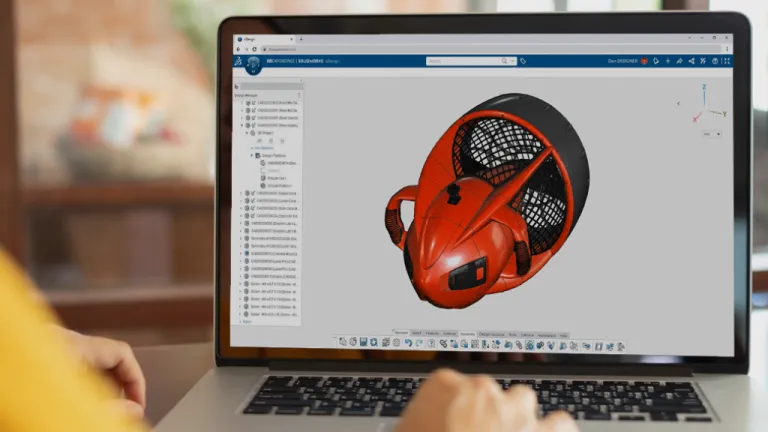Click the Dassault Systèmes logo icon
Viewport: 768px width, 432px height.
(x=238, y=61)
